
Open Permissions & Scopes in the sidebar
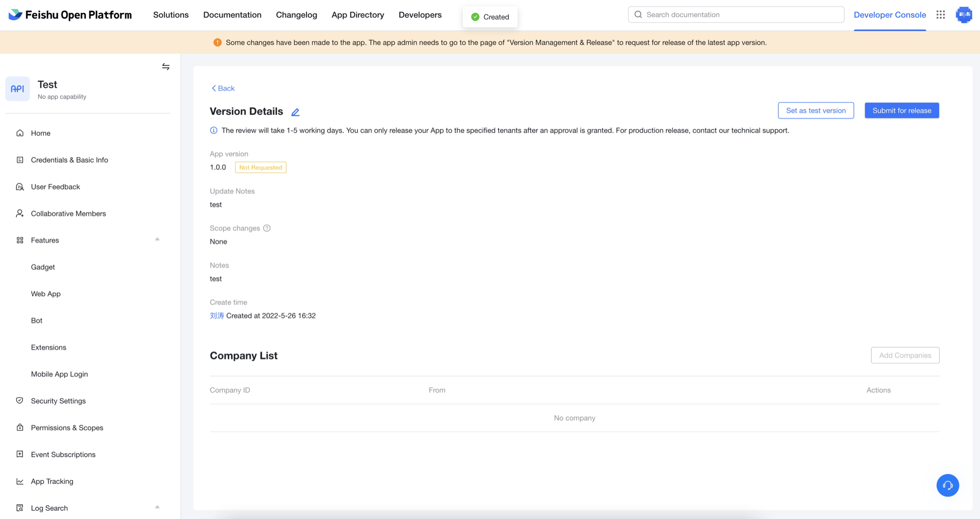point(67,428)
